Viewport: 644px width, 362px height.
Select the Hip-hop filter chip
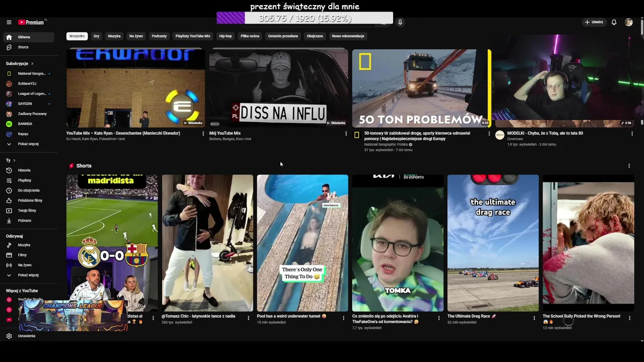coord(225,36)
